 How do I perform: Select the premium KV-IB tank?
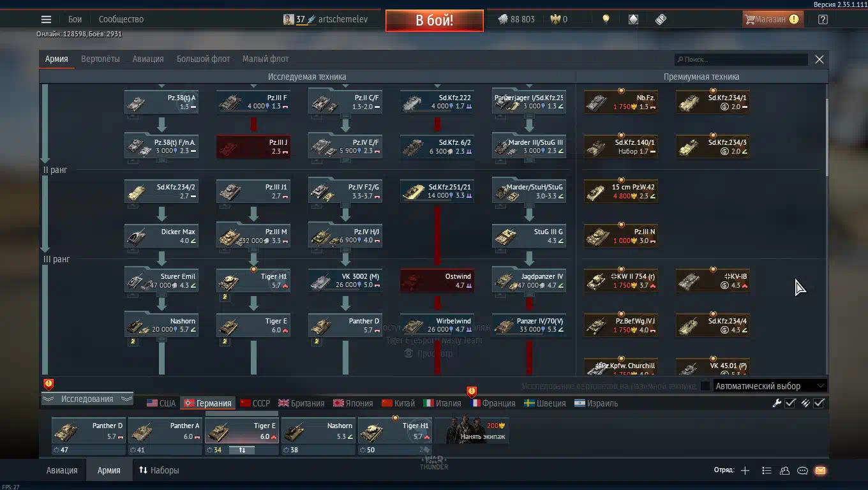pos(713,281)
